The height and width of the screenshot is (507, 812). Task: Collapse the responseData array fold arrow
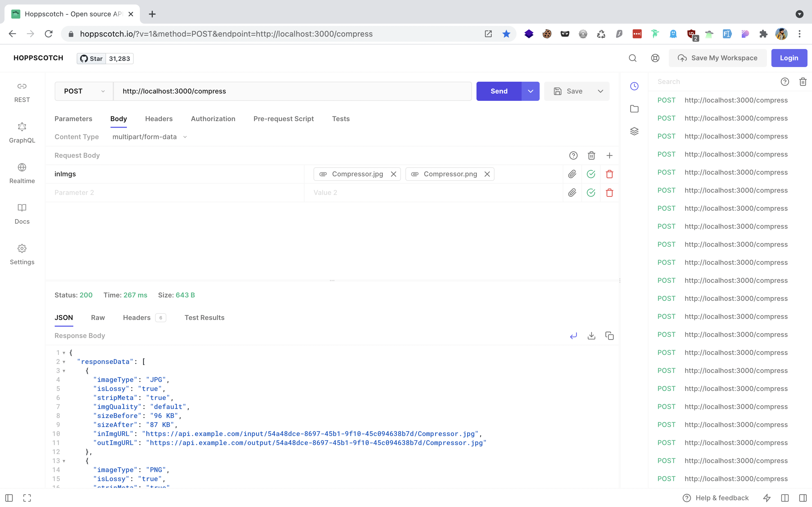64,362
